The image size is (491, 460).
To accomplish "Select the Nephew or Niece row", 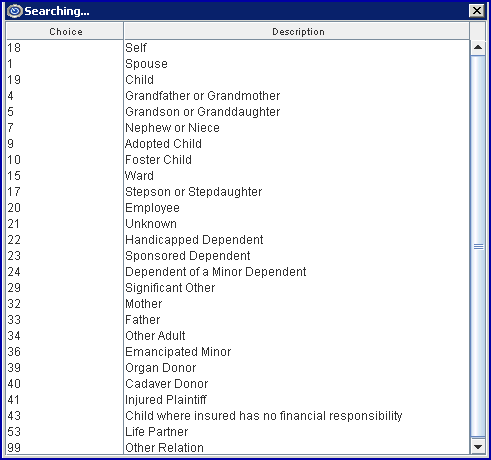I will (238, 128).
